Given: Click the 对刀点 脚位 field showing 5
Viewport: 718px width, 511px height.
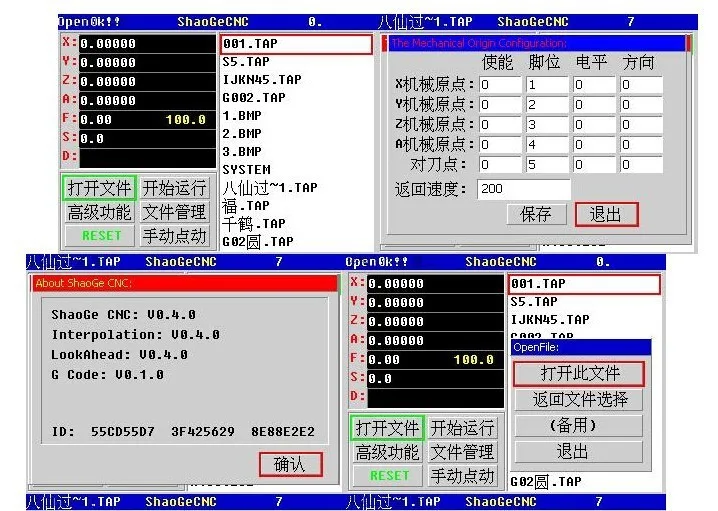Looking at the screenshot, I should point(547,164).
